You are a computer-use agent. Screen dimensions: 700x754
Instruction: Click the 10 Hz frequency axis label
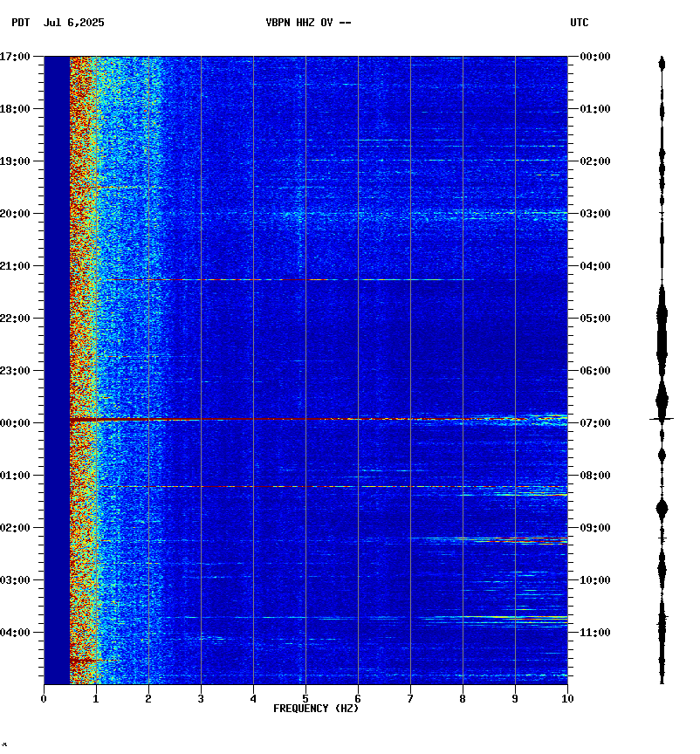567,698
